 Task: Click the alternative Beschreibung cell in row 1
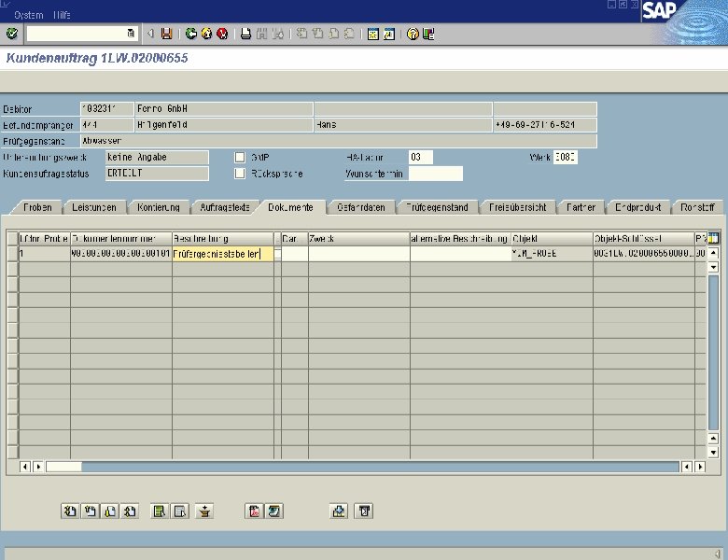click(460, 254)
